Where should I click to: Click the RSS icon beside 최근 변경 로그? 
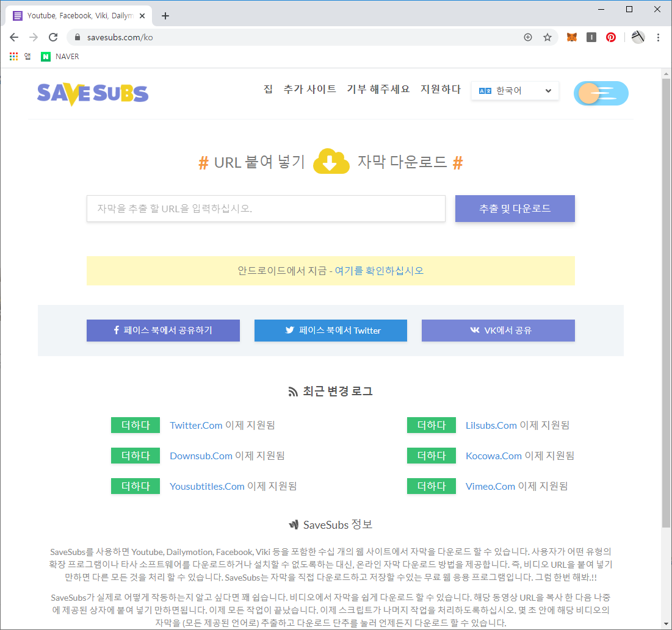pyautogui.click(x=293, y=392)
